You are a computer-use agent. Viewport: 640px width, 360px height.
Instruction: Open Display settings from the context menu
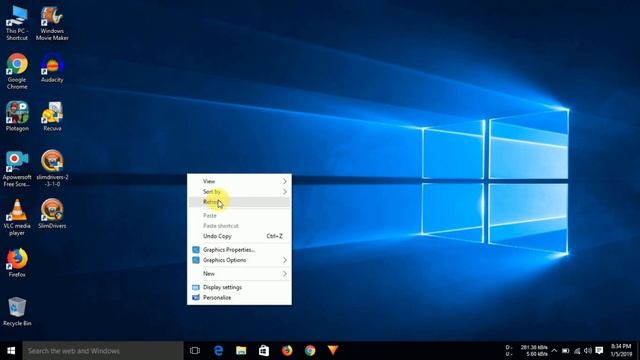click(x=239, y=287)
